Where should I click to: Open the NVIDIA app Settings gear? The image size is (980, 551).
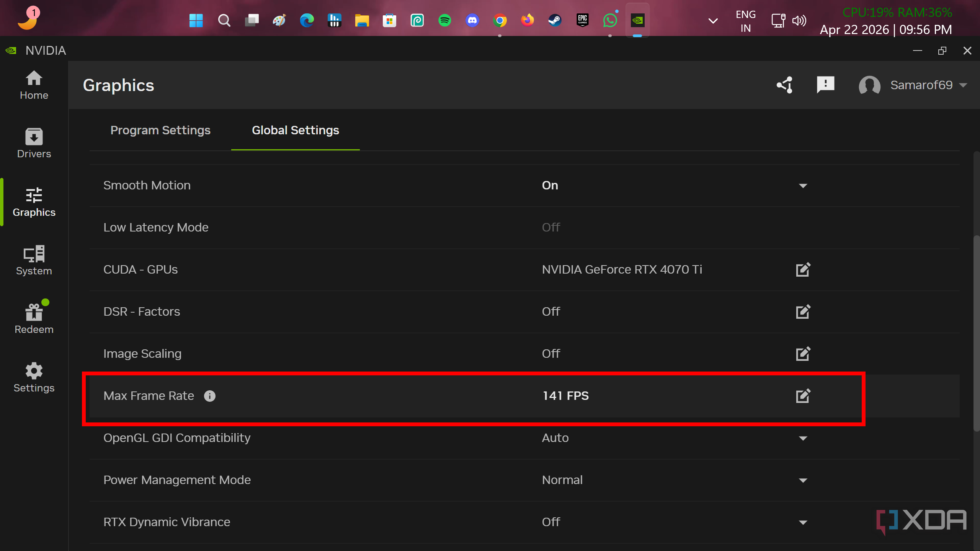[x=34, y=378]
